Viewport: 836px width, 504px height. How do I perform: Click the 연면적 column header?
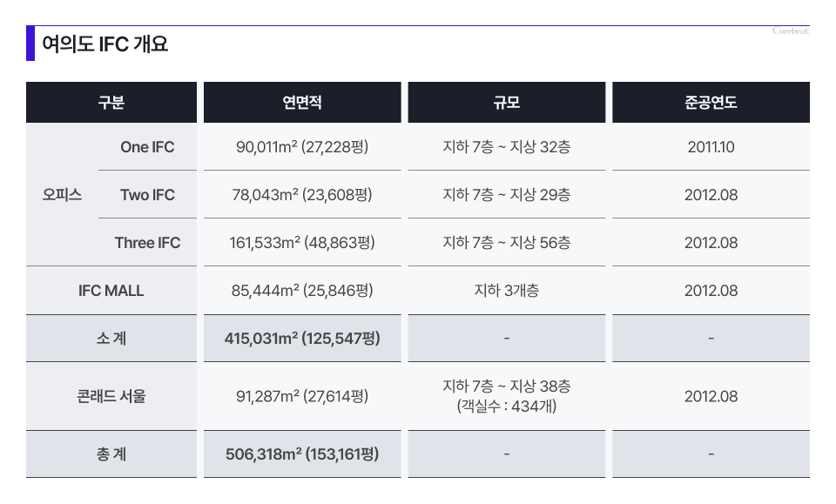[x=302, y=103]
